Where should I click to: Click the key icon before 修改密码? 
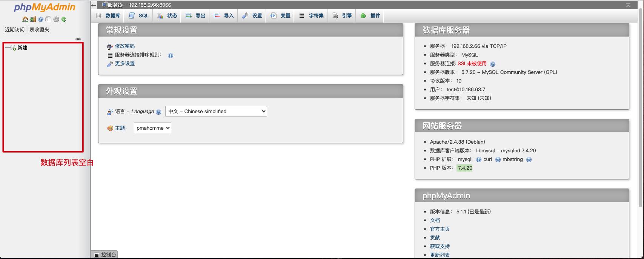[110, 46]
